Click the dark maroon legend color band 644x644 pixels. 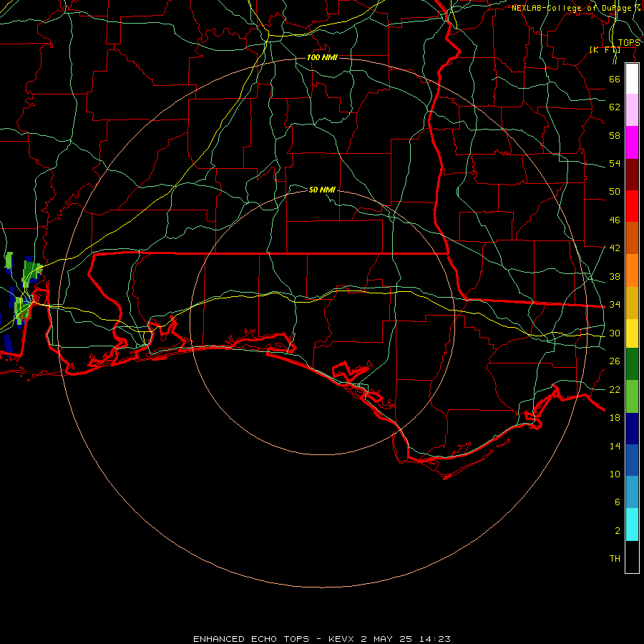point(632,175)
